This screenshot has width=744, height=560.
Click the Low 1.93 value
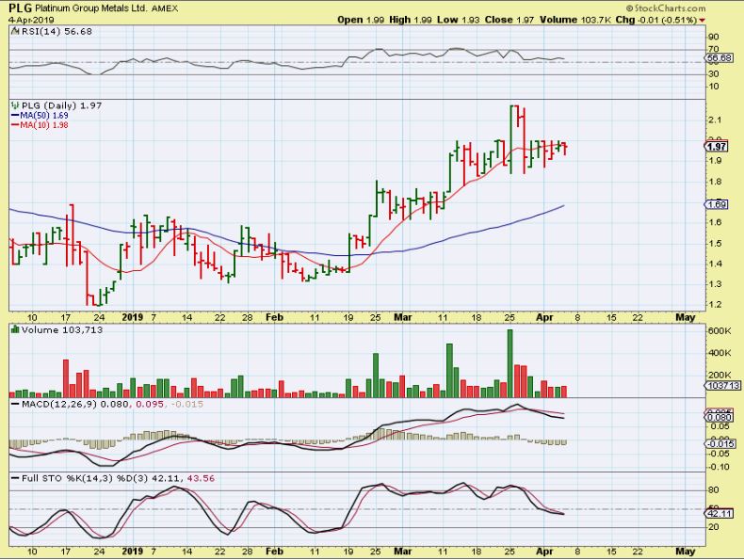coord(459,20)
